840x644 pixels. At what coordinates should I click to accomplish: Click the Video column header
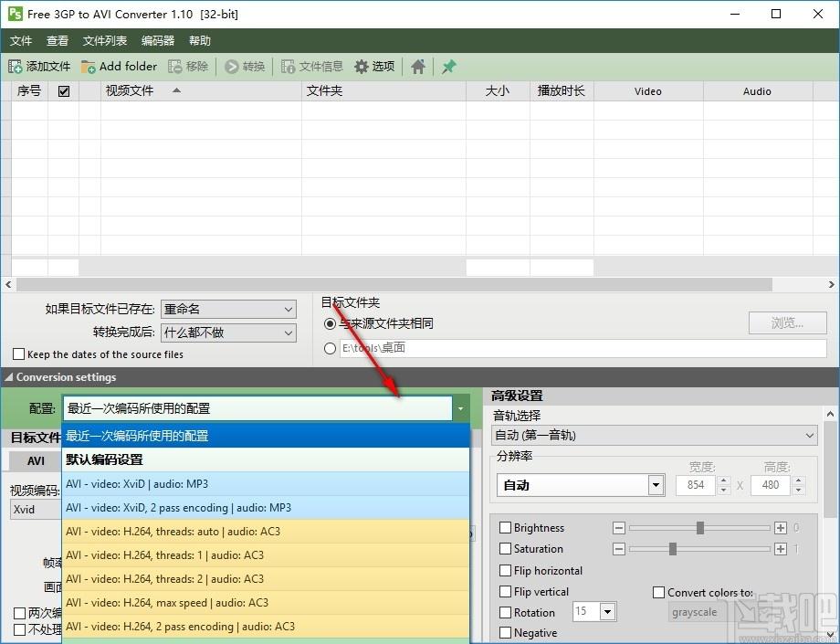click(648, 91)
